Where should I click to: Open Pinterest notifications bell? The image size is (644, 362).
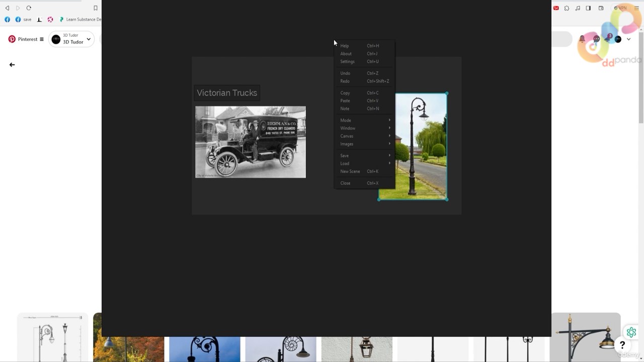582,39
